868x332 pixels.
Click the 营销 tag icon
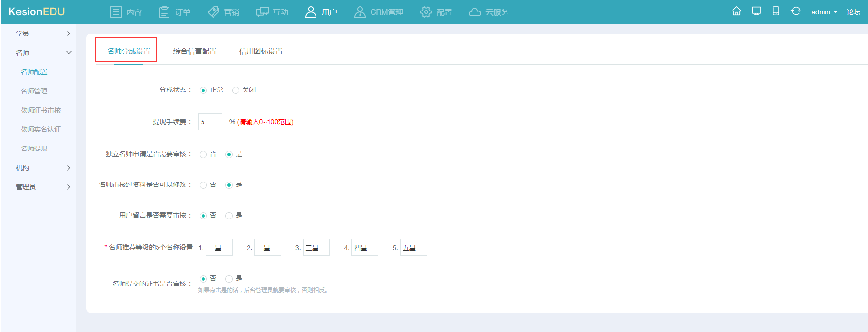click(214, 12)
